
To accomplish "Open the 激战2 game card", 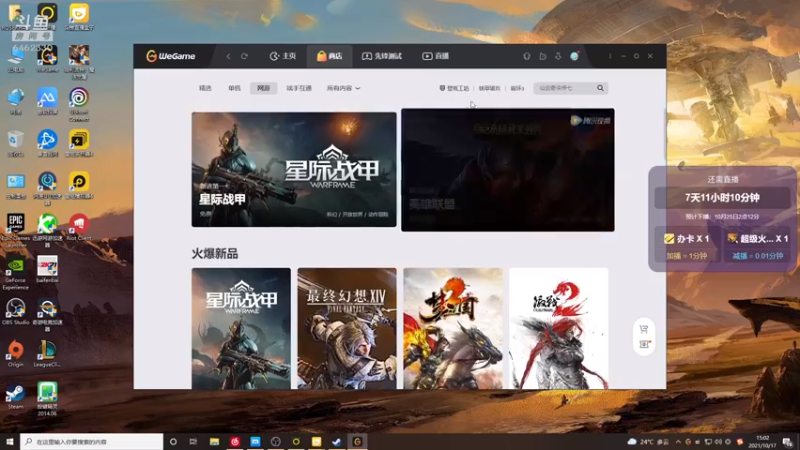I will 559,329.
